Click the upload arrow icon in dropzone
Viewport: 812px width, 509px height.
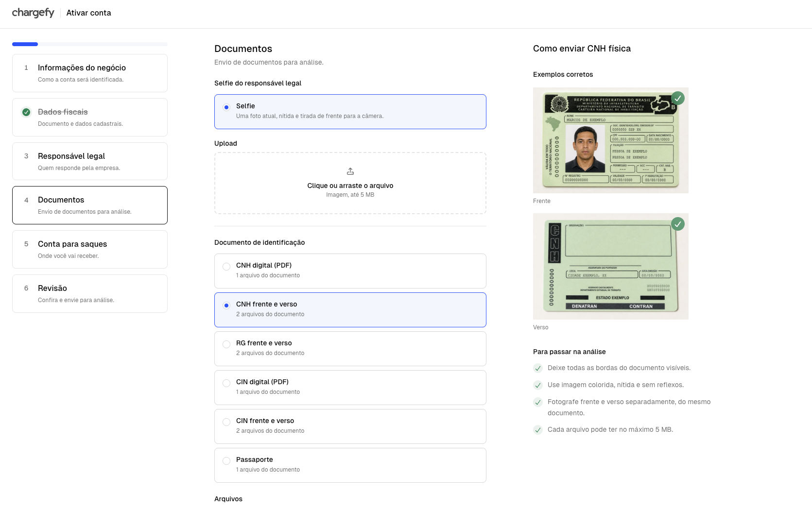pos(350,171)
